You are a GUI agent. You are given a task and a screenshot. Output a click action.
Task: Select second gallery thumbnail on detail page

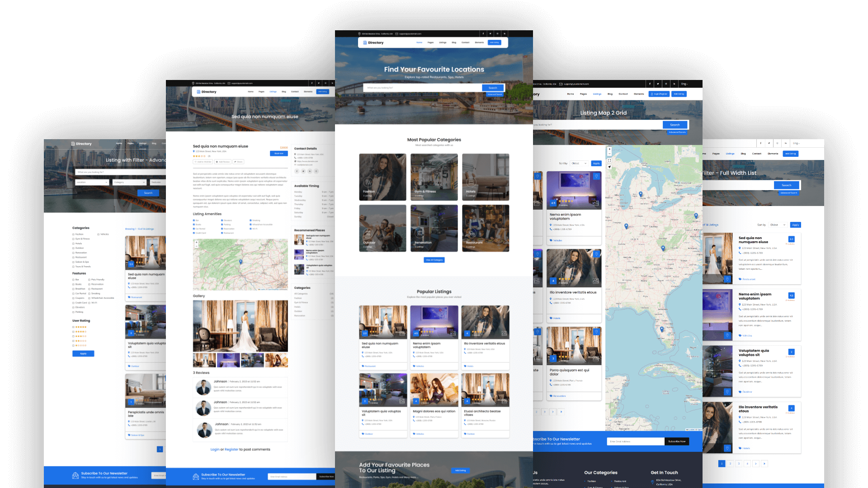228,360
